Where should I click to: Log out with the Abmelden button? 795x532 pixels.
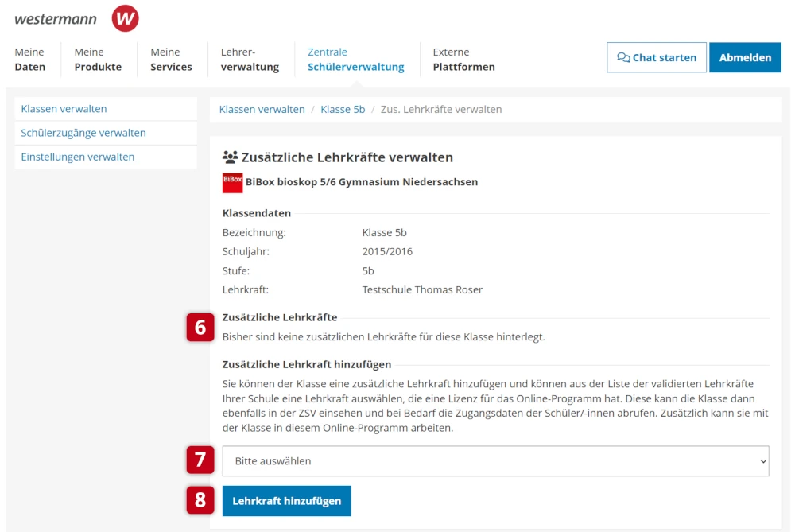[745, 58]
